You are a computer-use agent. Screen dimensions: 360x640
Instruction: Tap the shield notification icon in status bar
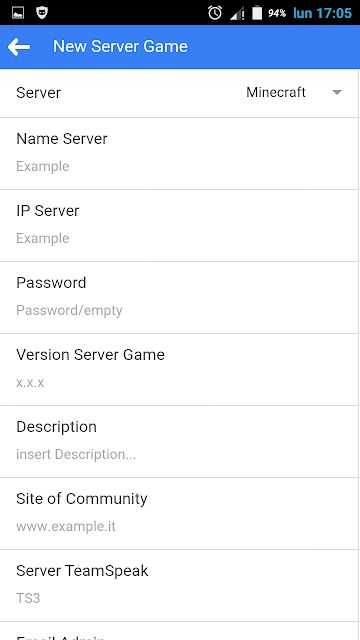click(x=42, y=13)
